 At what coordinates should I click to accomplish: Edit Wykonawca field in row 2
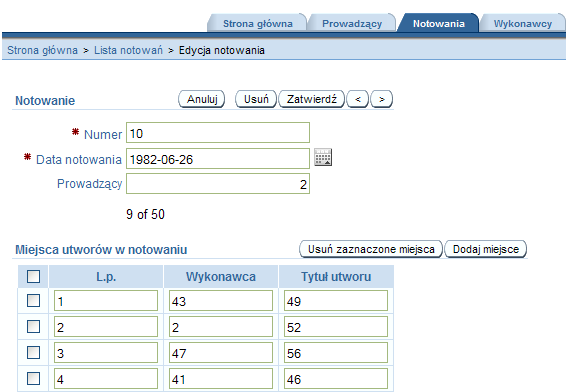(221, 326)
